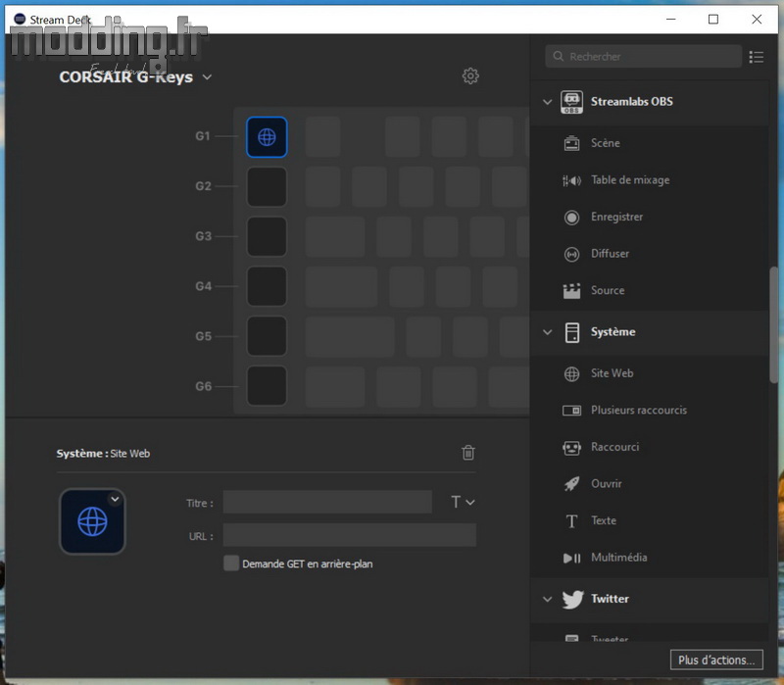The image size is (784, 685).
Task: Click the Scène action icon
Action: (x=571, y=143)
